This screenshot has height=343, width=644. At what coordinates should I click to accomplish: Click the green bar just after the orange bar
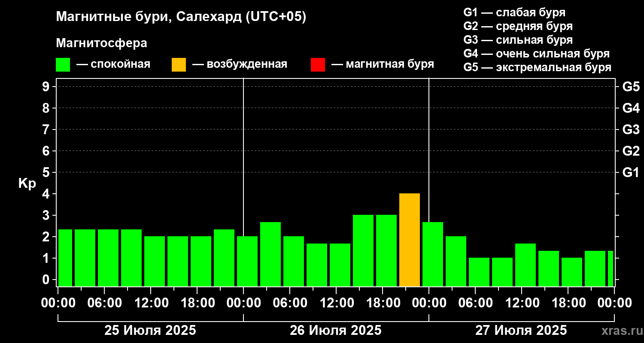click(x=433, y=254)
